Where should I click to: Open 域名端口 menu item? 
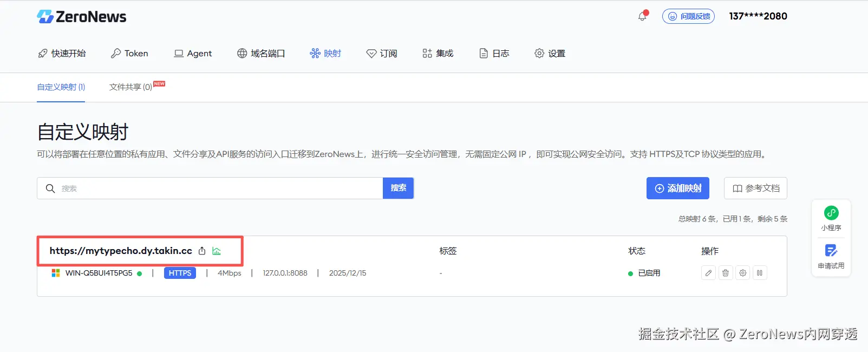click(261, 53)
